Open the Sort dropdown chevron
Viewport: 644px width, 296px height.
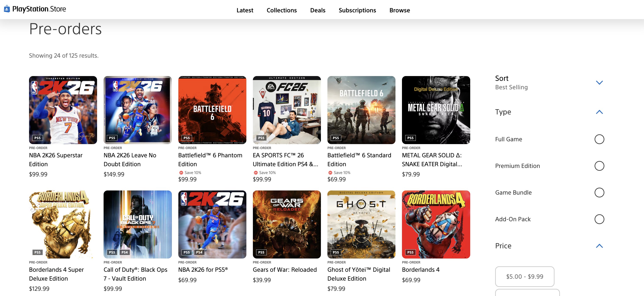click(599, 83)
